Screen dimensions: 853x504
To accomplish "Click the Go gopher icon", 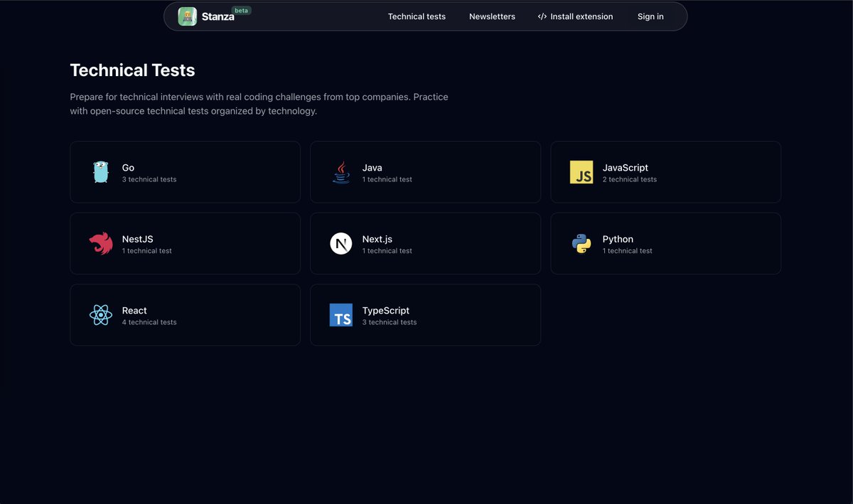I will [x=101, y=172].
